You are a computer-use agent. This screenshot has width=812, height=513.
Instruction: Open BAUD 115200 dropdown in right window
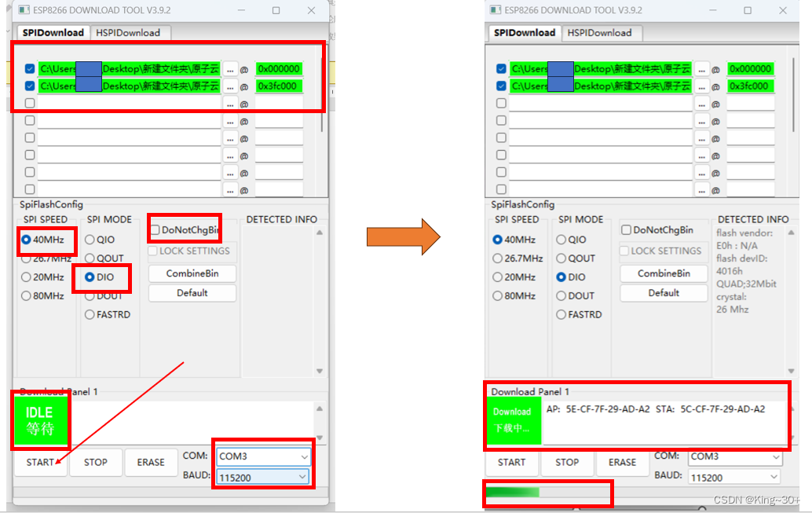pos(735,477)
